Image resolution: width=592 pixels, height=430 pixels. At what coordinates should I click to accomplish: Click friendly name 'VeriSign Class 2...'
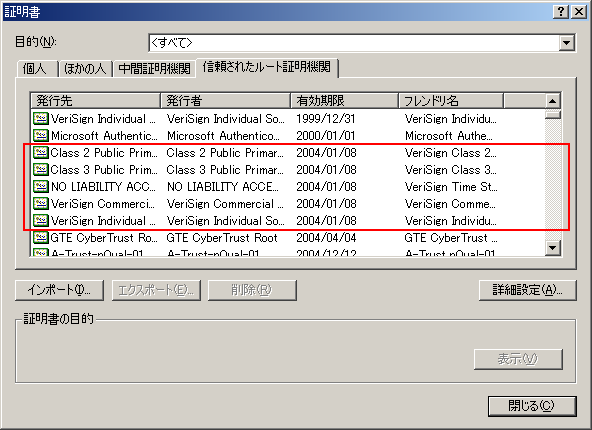click(451, 153)
